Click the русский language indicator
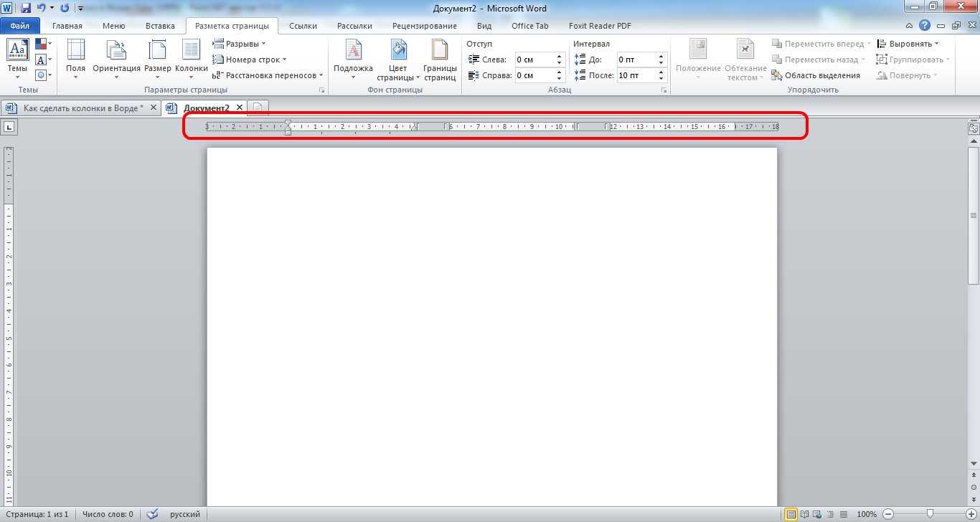This screenshot has height=522, width=980. (185, 514)
